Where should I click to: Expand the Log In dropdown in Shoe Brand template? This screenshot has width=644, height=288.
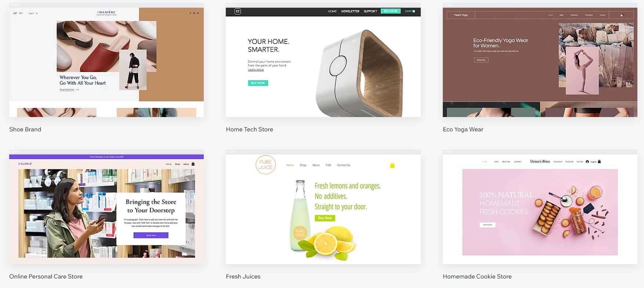(33, 13)
